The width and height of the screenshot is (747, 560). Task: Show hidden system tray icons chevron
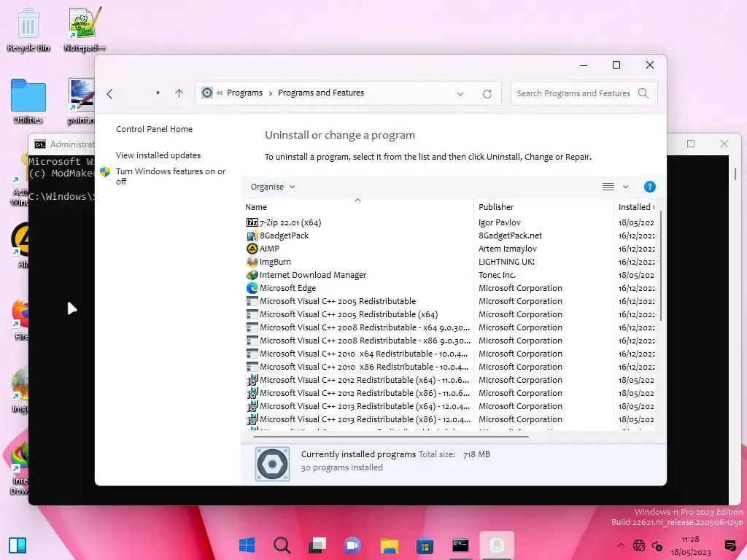[620, 545]
